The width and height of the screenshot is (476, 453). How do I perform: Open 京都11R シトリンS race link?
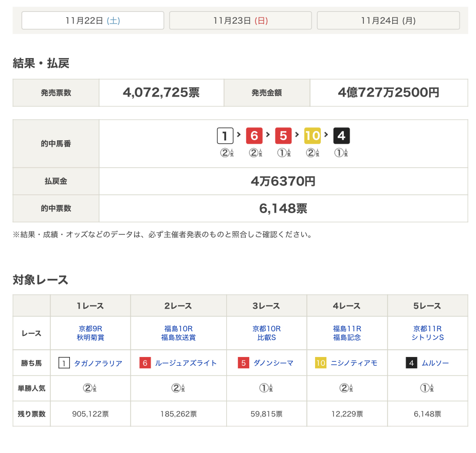[x=428, y=333]
